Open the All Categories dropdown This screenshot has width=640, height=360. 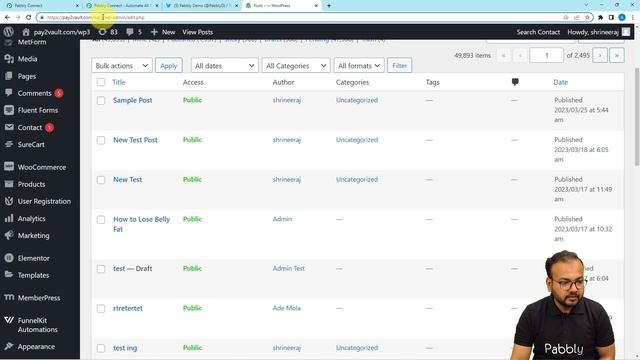coord(296,65)
